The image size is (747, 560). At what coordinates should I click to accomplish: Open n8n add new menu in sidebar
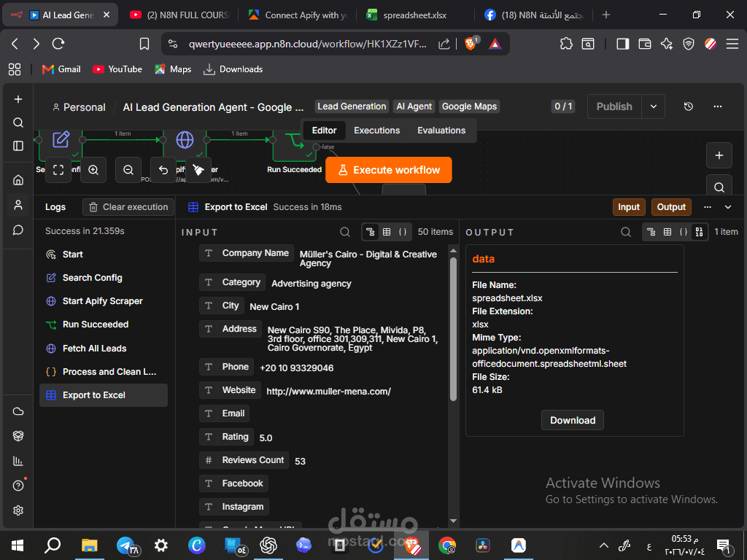coord(18,99)
